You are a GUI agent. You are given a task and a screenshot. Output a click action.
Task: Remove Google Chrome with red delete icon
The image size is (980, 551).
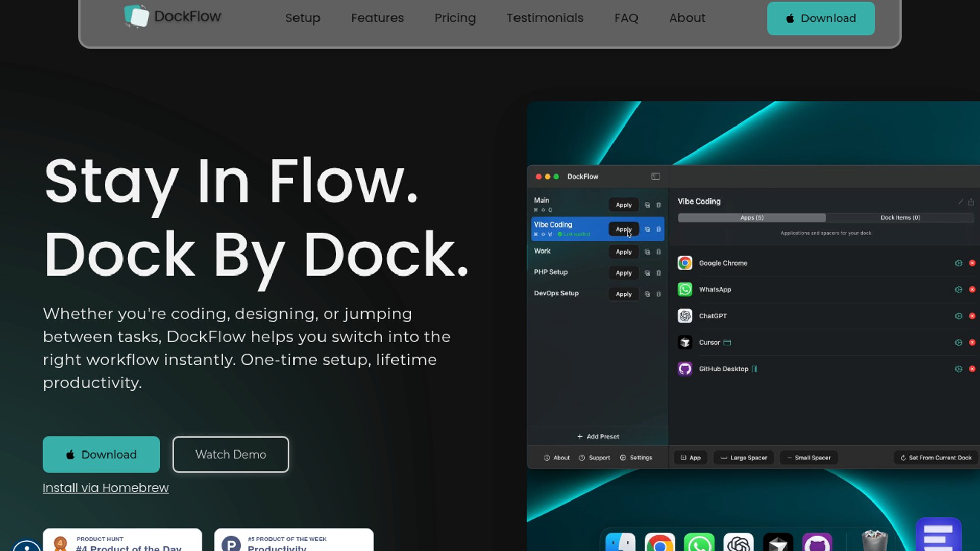[972, 263]
